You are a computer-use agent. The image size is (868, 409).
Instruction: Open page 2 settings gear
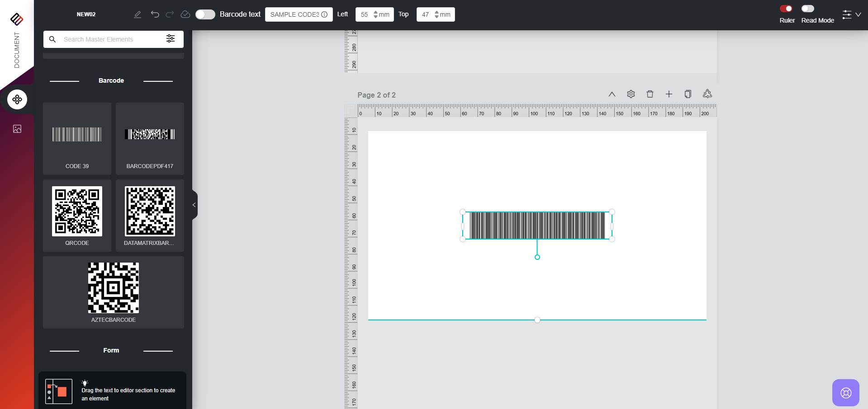click(631, 94)
